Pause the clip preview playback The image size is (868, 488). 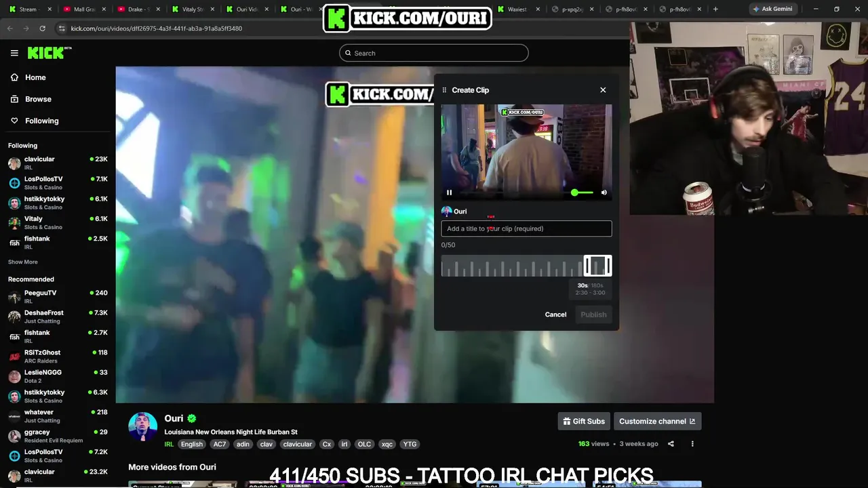point(449,192)
